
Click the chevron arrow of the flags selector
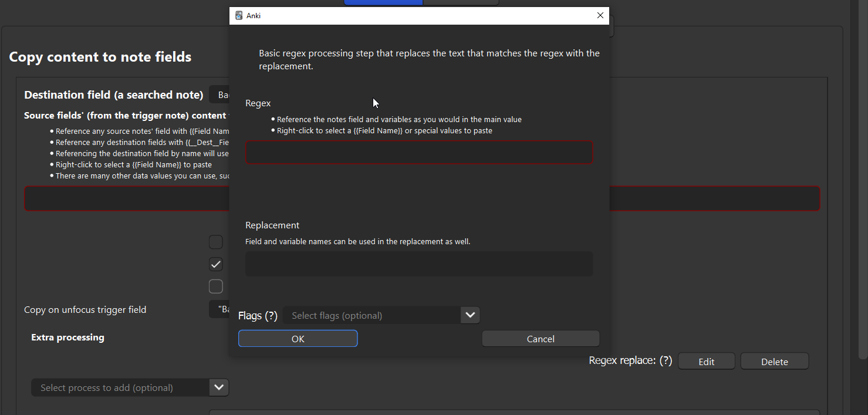[x=470, y=315]
